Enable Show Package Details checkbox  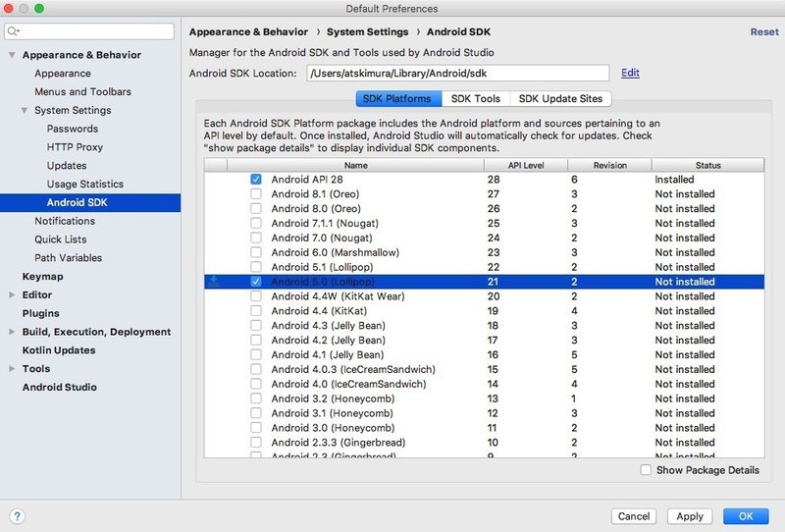(646, 470)
